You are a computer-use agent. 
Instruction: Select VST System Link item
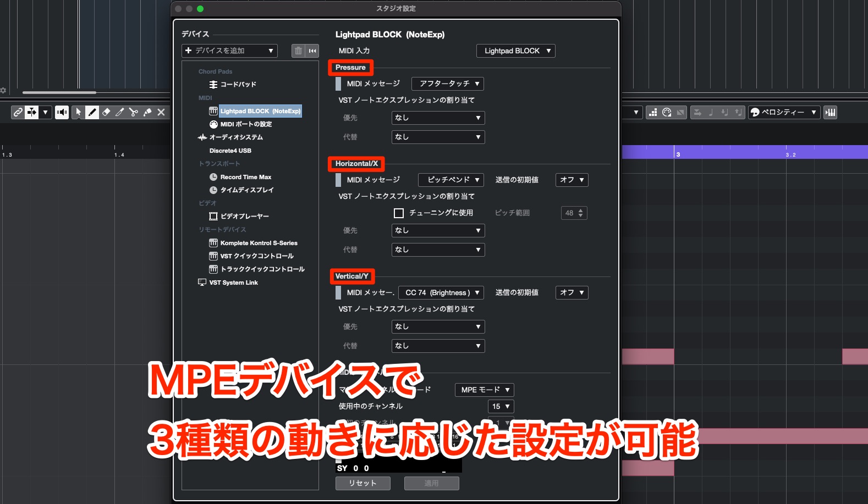click(233, 283)
